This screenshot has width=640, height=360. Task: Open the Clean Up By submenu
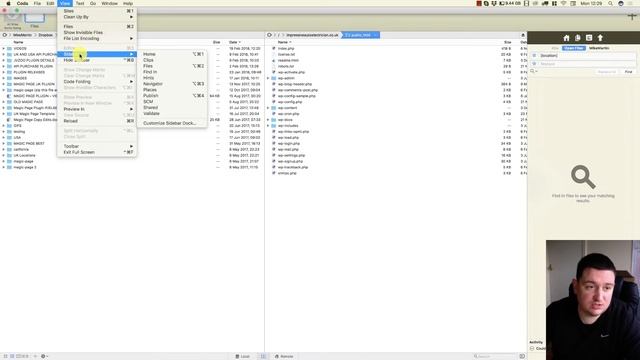pos(97,17)
